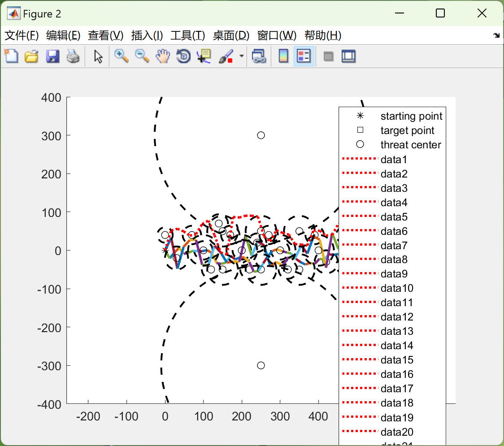Select the Pan hand tool
504x446 pixels.
pos(163,56)
